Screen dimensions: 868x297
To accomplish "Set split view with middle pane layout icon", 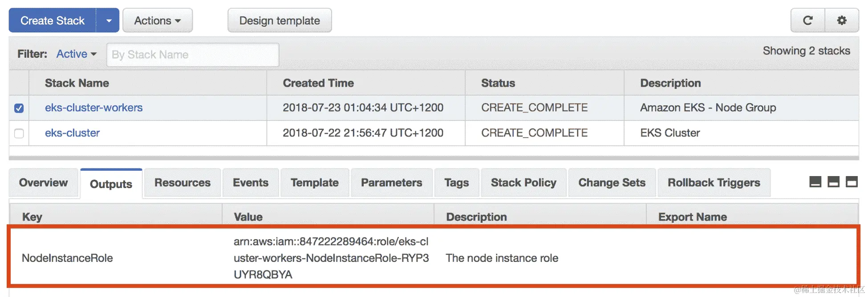I will (833, 182).
